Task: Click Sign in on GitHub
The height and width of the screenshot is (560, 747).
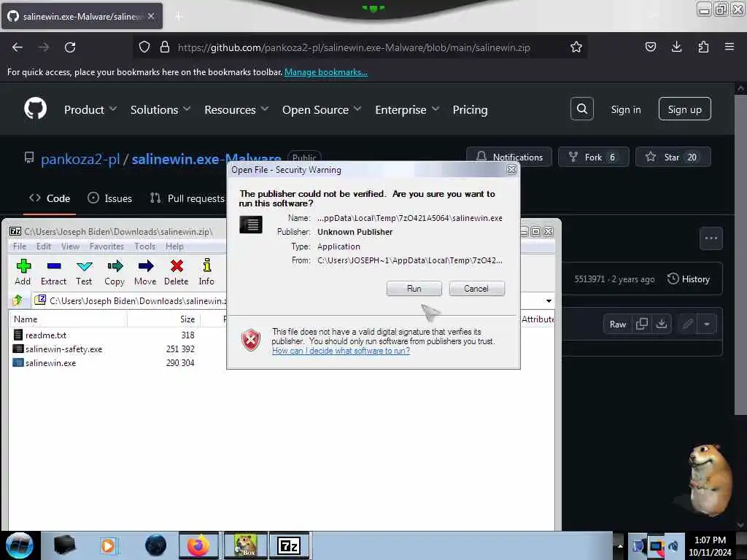Action: point(625,109)
